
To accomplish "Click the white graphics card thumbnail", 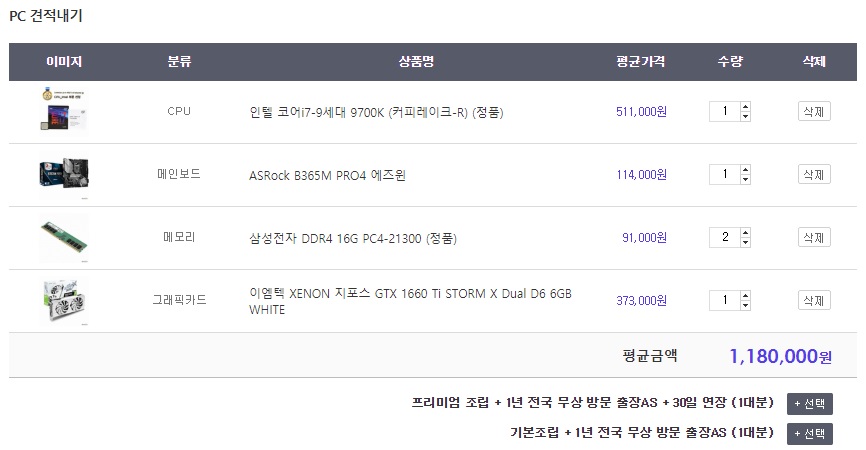I will point(63,300).
